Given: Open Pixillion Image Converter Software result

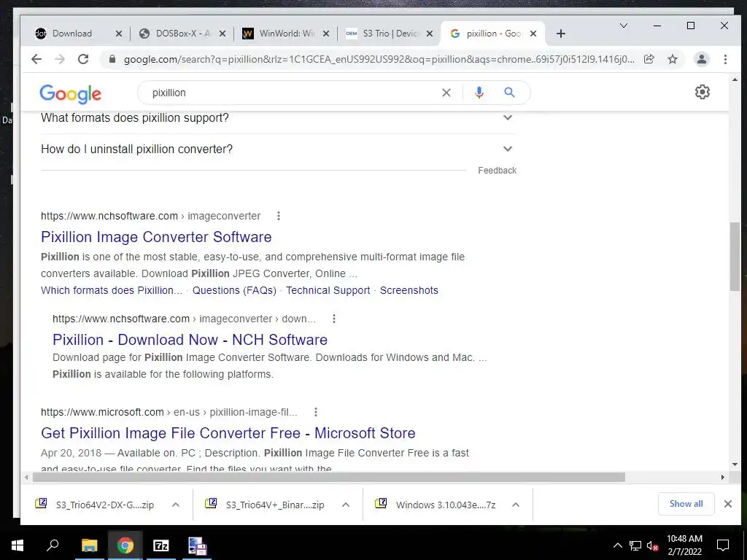Looking at the screenshot, I should point(156,237).
